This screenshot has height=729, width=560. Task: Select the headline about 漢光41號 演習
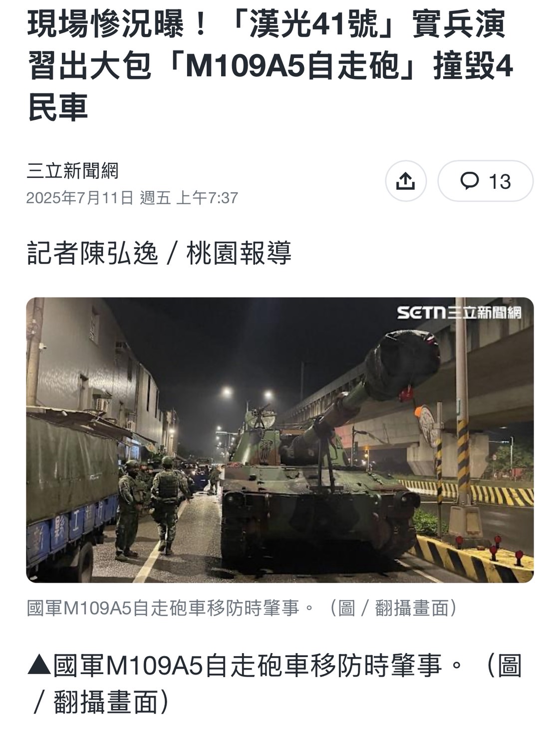[x=270, y=66]
